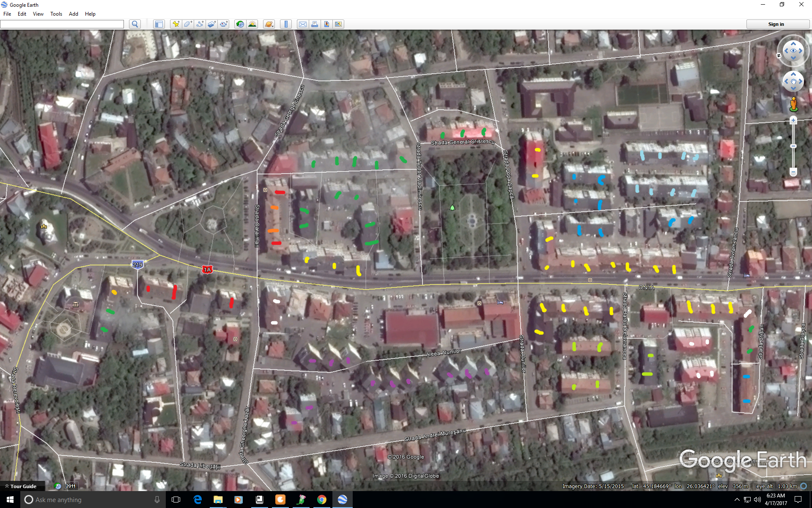Click the zoom slider handle

(x=793, y=146)
